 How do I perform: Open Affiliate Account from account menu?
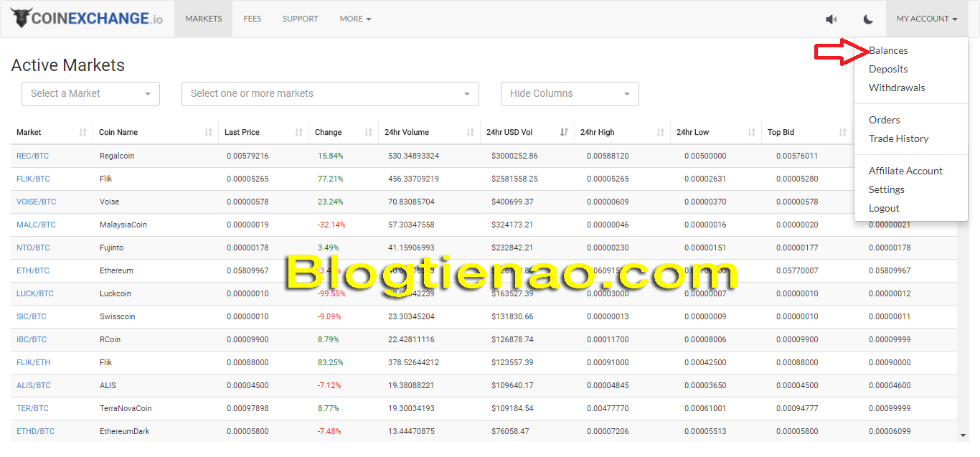(905, 171)
